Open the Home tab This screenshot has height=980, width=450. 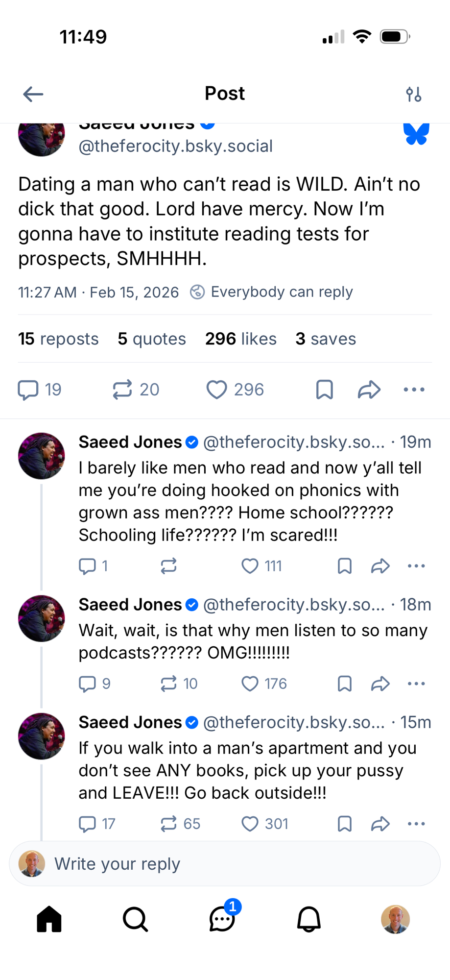49,919
